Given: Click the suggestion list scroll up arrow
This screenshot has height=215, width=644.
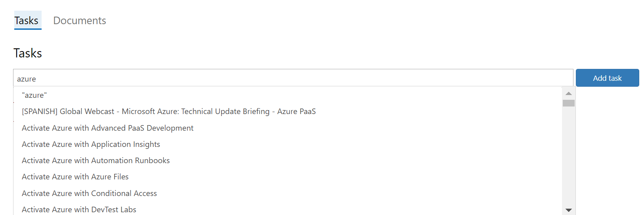Looking at the screenshot, I should [569, 93].
